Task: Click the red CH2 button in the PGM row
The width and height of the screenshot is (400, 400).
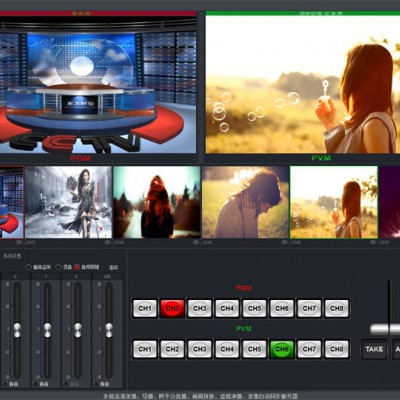Action: tap(172, 308)
